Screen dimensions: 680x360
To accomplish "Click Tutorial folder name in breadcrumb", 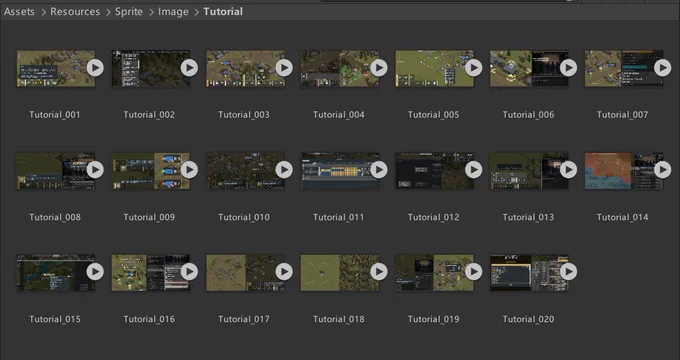I will click(223, 12).
